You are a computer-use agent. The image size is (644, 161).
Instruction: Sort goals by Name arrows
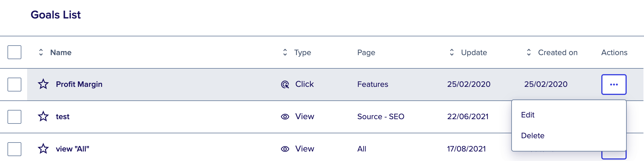pyautogui.click(x=41, y=52)
